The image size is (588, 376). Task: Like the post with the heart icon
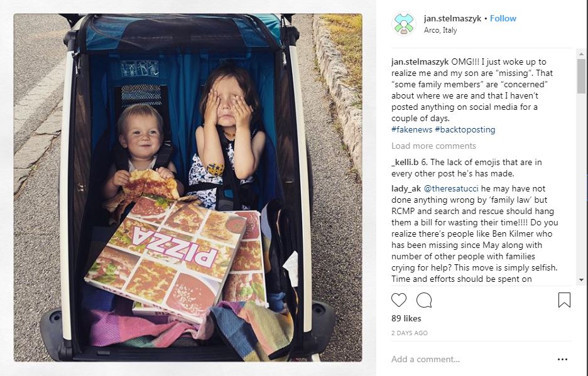click(x=399, y=300)
